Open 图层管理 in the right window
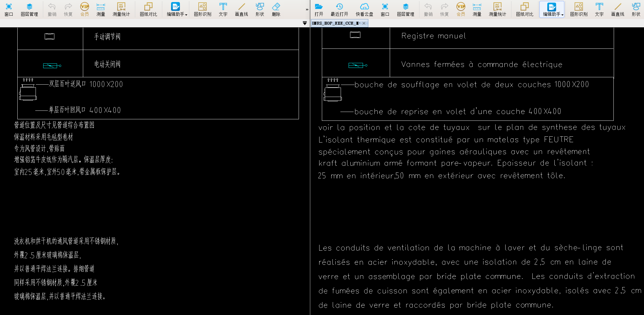 (406, 9)
